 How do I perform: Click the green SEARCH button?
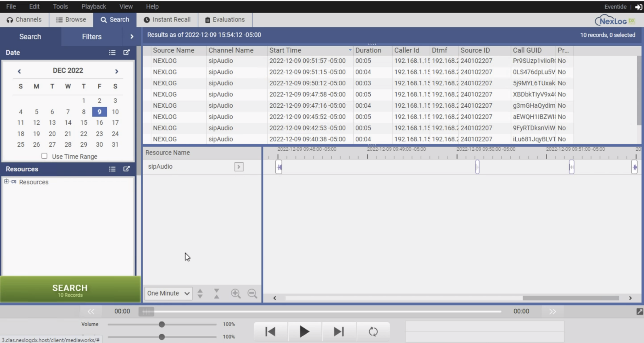click(x=70, y=289)
